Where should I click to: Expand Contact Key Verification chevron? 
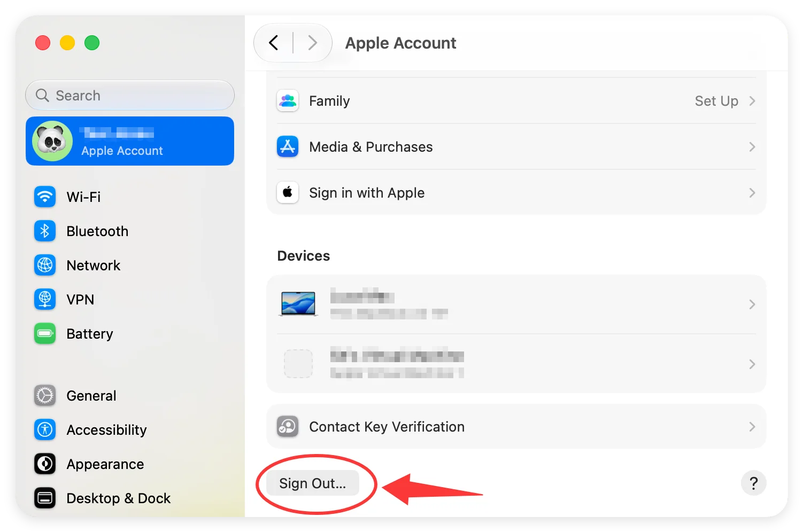pos(752,427)
